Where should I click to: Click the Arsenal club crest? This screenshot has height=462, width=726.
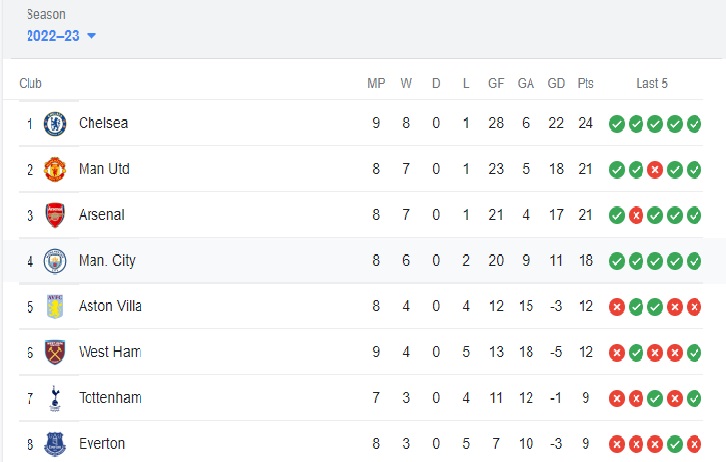[55, 215]
